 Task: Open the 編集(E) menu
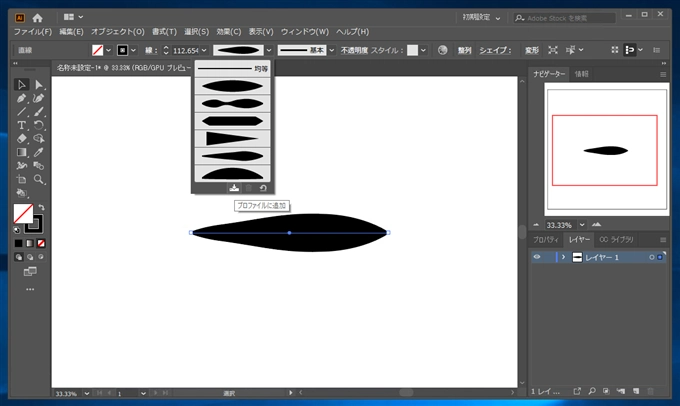coord(71,32)
